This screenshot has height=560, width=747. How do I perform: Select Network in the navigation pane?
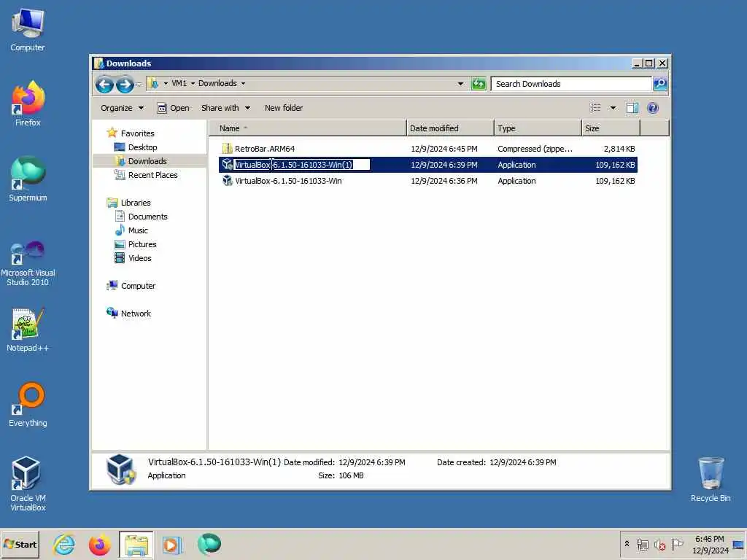coord(135,314)
